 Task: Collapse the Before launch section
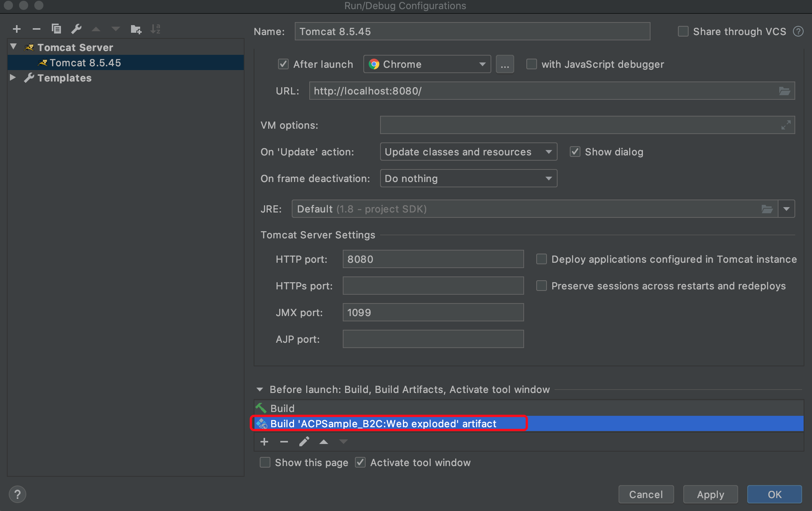(260, 389)
